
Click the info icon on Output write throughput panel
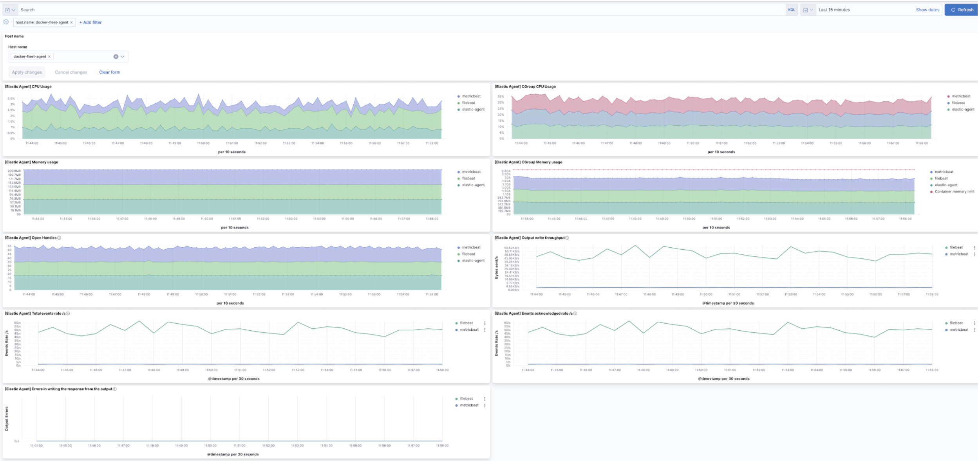pos(568,237)
